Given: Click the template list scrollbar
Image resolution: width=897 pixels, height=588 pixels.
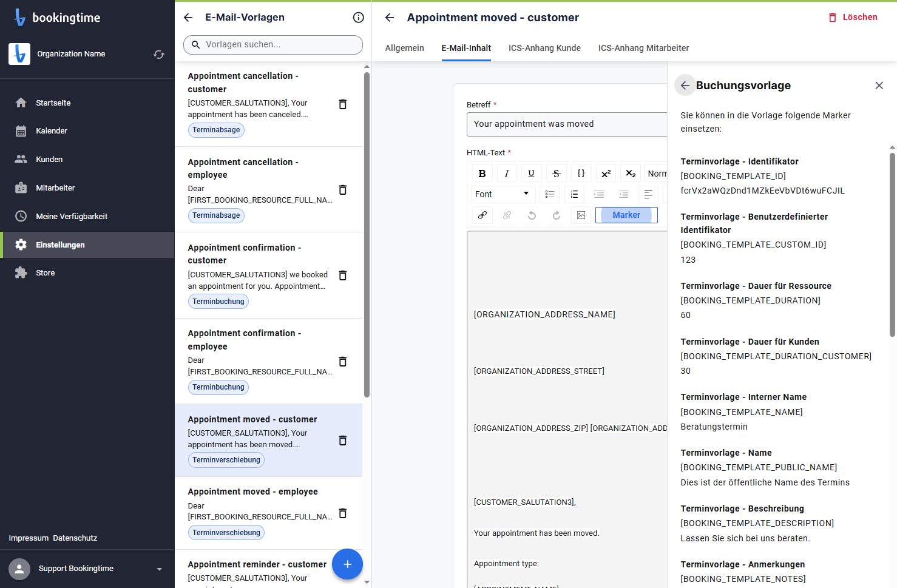Looking at the screenshot, I should coord(367,235).
